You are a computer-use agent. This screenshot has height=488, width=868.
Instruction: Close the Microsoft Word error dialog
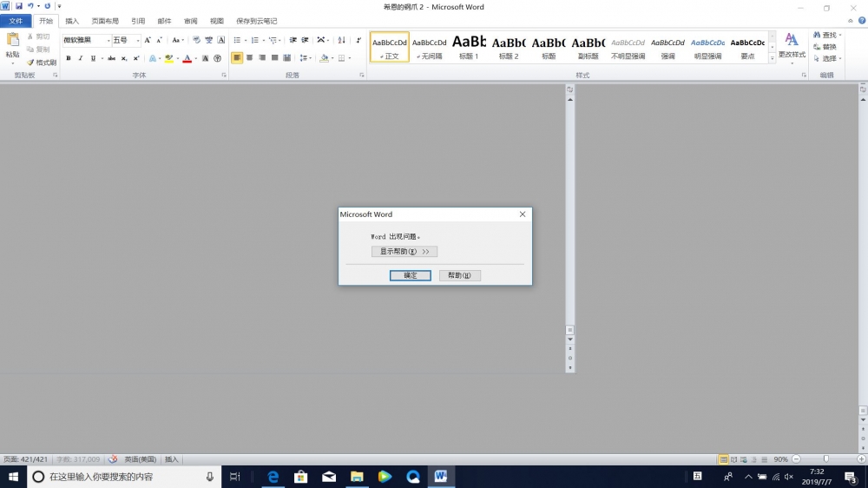[x=522, y=214]
